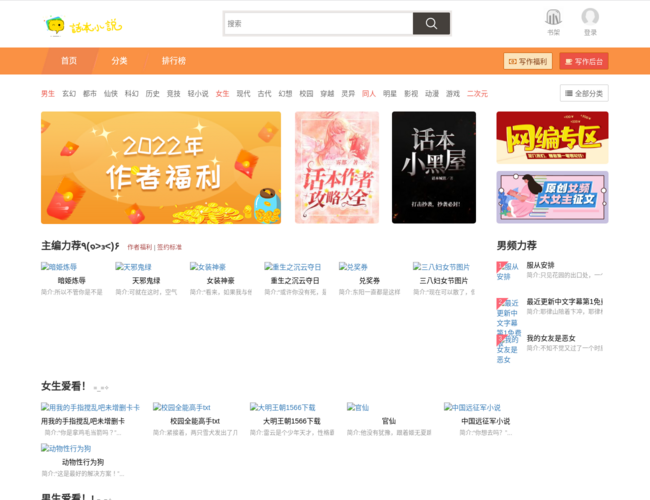Open the 话本作者攻略大全 cover
The image size is (650, 500).
pyautogui.click(x=337, y=167)
